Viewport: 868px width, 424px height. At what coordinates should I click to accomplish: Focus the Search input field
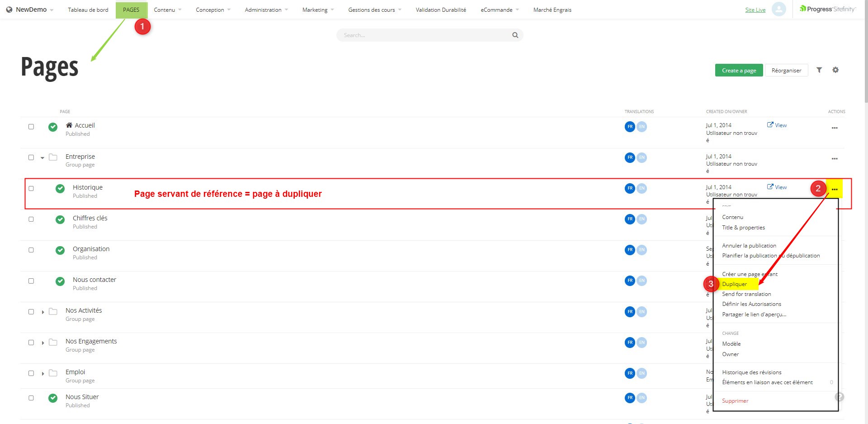(425, 35)
